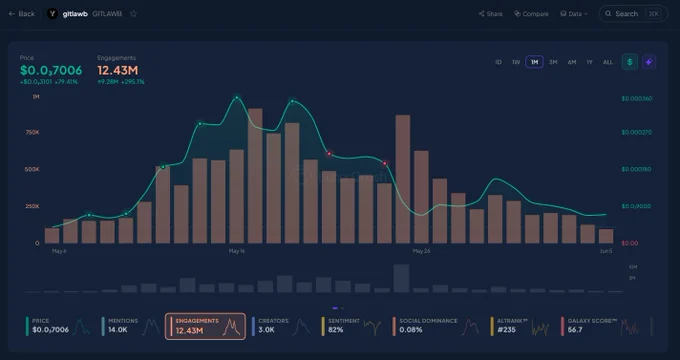Select the MENTIONS metric card
This screenshot has height=360, width=680.
[131, 326]
